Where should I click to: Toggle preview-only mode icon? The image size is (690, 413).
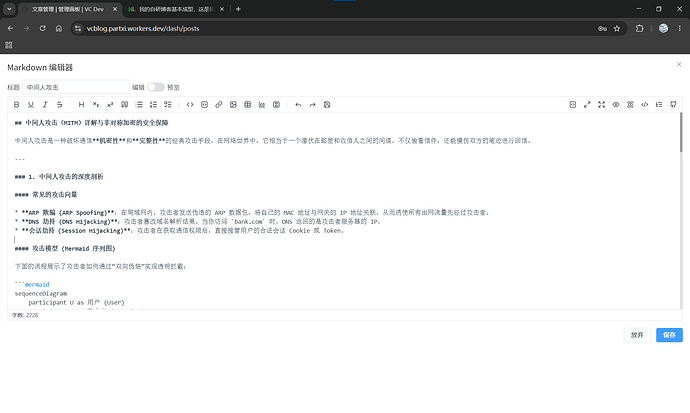630,105
